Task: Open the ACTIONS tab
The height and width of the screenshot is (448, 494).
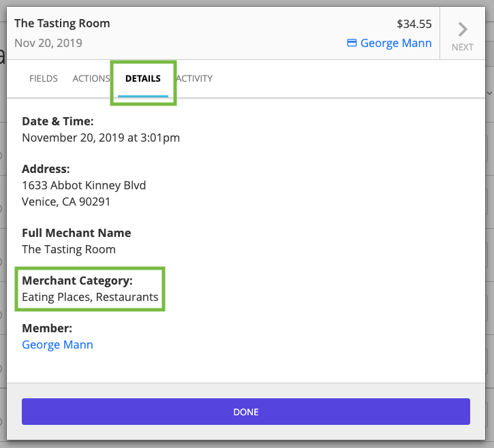Action: point(91,78)
